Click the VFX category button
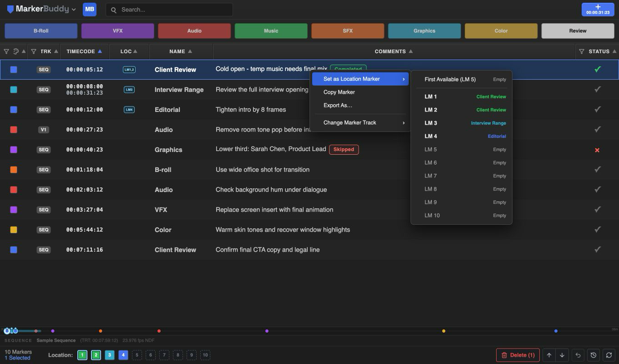Image resolution: width=619 pixels, height=364 pixels. coord(117,31)
